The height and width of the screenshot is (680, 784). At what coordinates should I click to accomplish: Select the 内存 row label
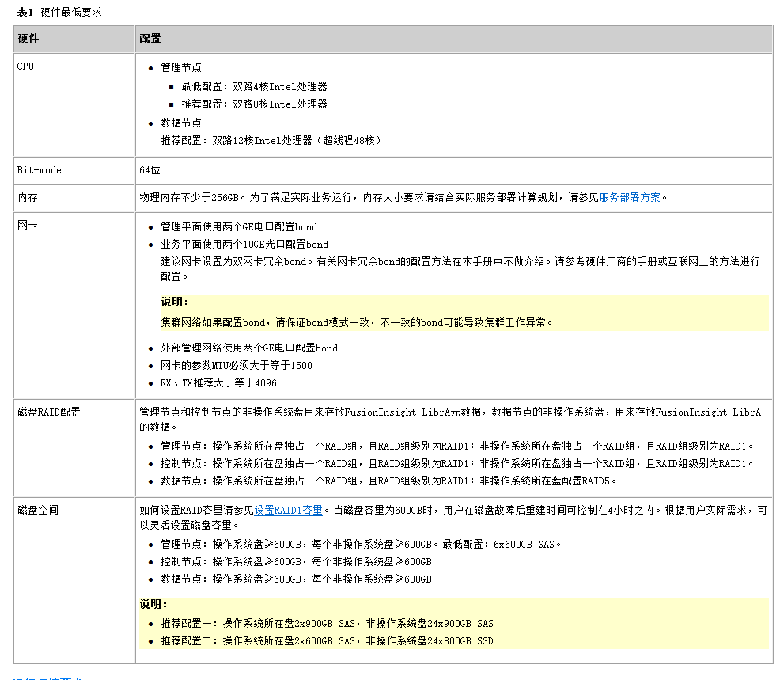coord(28,198)
